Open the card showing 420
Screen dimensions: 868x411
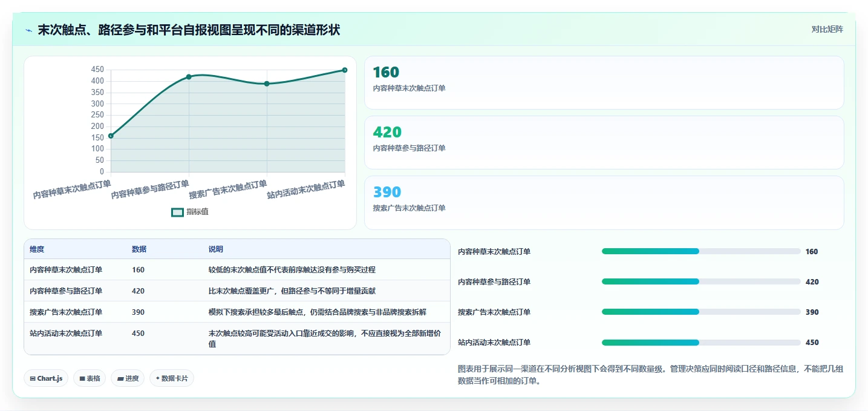pyautogui.click(x=604, y=142)
